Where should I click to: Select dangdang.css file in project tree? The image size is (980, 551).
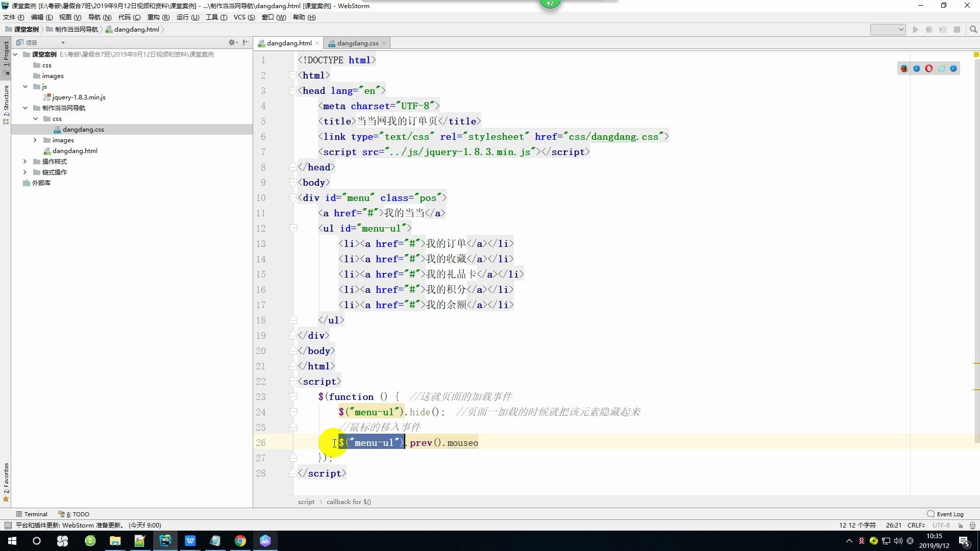coord(83,129)
